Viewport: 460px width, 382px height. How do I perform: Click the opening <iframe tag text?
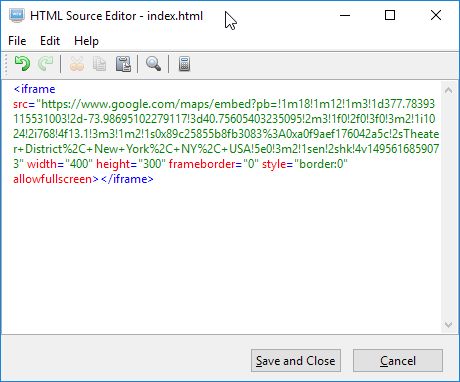[34, 89]
